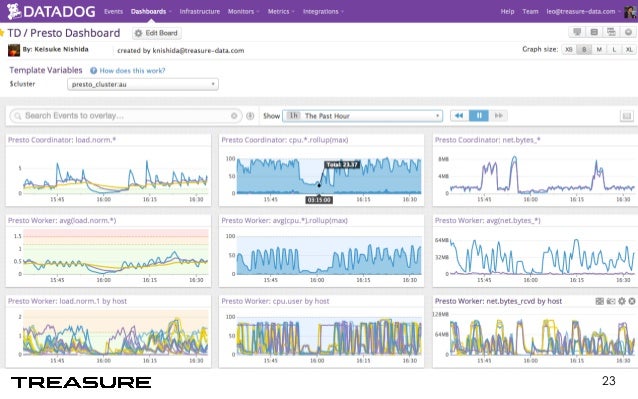The image size is (638, 399).
Task: Click the 03:15:00 time marker on the cpu graph
Action: 319,200
